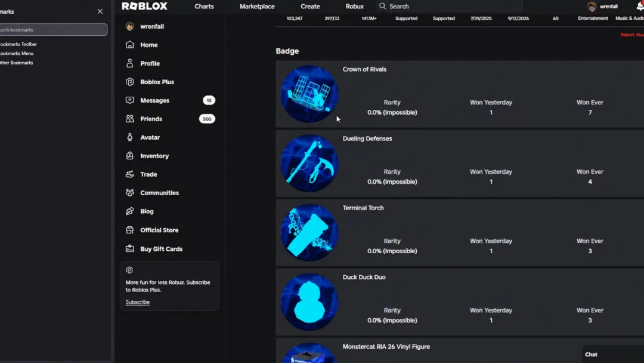Focus the Roblox search field
Image resolution: width=644 pixels, height=363 pixels.
450,6
